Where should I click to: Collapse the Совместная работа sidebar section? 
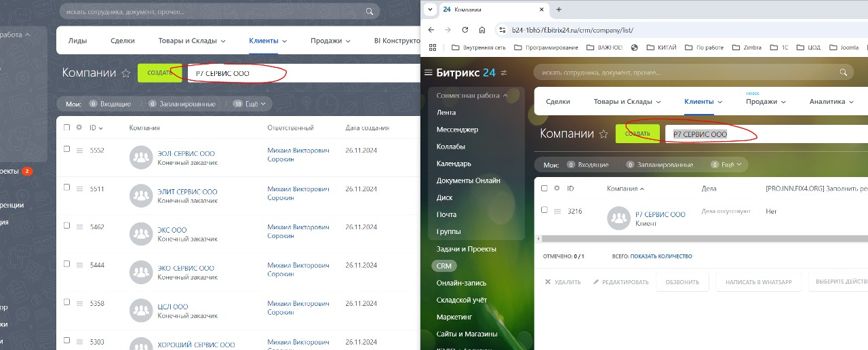472,96
